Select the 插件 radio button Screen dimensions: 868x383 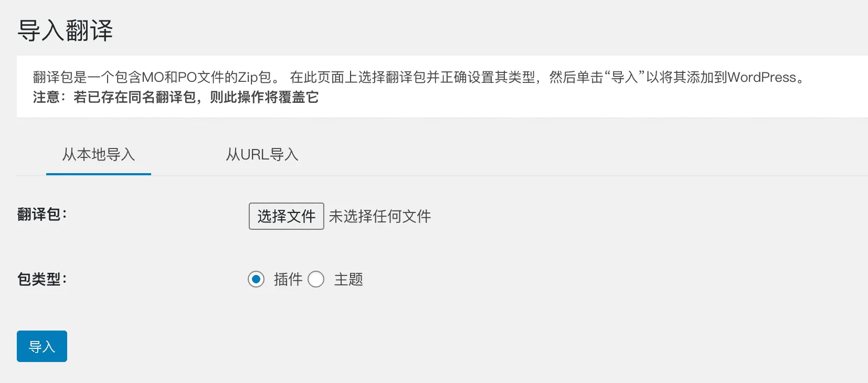point(256,279)
